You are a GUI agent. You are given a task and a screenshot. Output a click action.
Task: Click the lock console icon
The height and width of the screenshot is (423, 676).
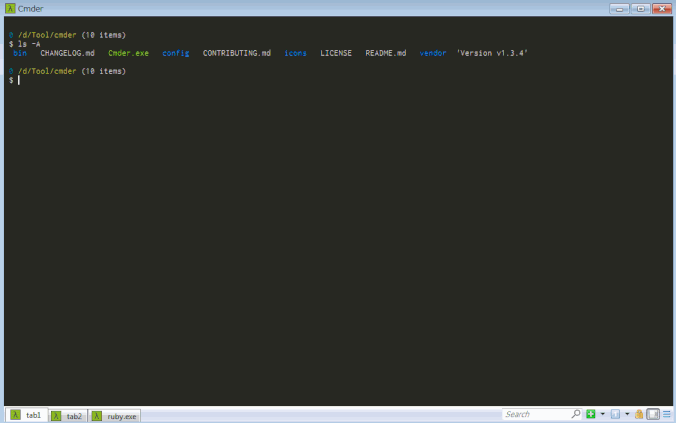(639, 414)
